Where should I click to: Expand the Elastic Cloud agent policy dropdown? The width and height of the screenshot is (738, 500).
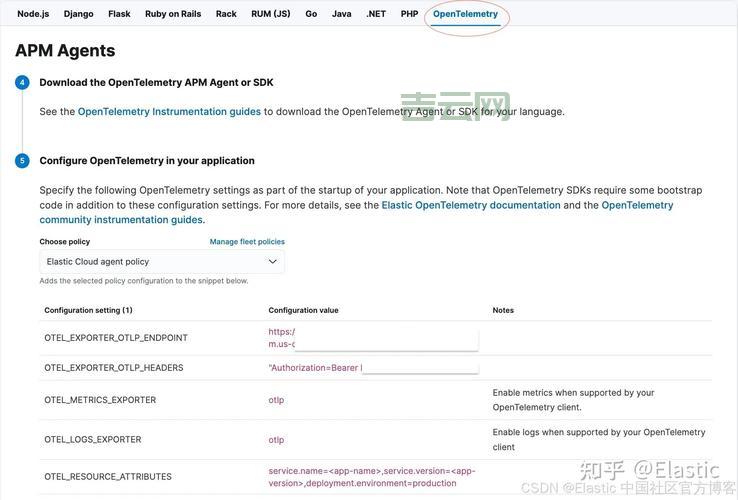point(162,262)
